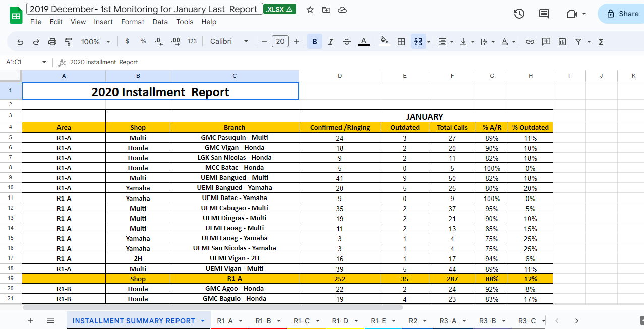Toggle italic formatting
Image resolution: width=644 pixels, height=329 pixels.
[x=331, y=42]
